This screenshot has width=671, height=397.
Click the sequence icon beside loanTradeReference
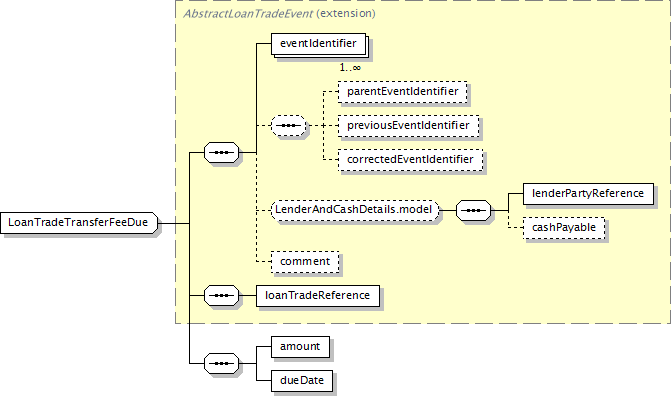pos(221,296)
